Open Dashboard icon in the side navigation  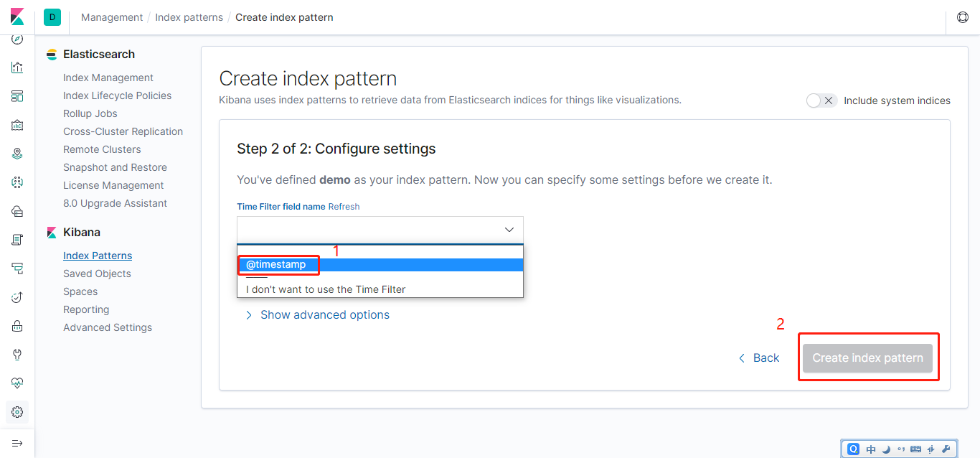[x=17, y=96]
